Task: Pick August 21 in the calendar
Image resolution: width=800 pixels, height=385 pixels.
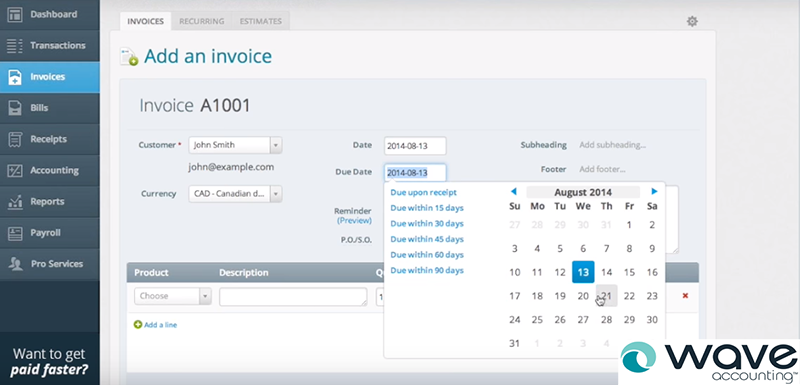Action: pyautogui.click(x=607, y=296)
